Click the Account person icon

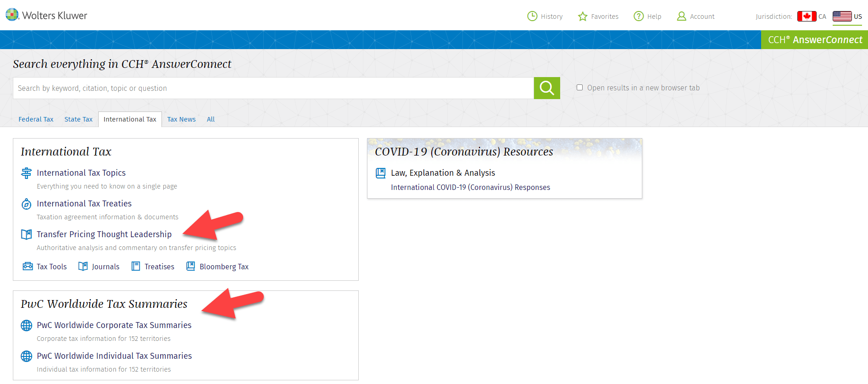coord(682,17)
